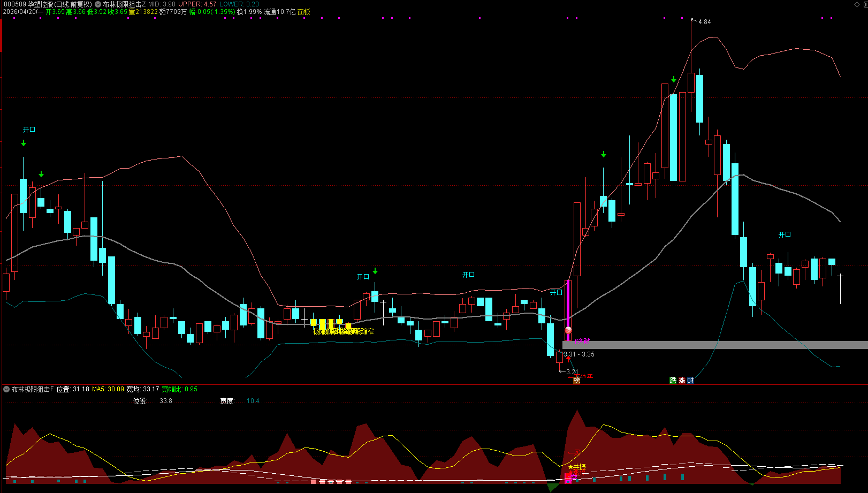868x493 pixels.
Task: Click the 换1.99% turnover text
Action: click(249, 12)
